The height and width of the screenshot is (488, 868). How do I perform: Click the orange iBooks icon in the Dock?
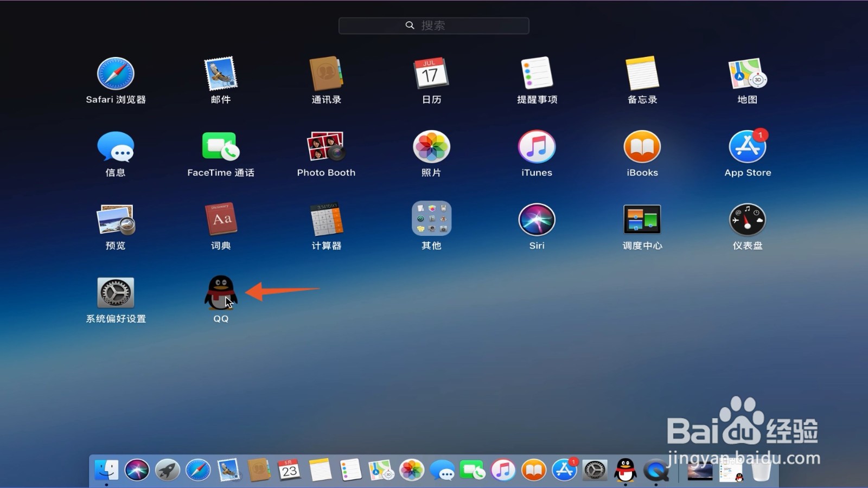tap(534, 470)
